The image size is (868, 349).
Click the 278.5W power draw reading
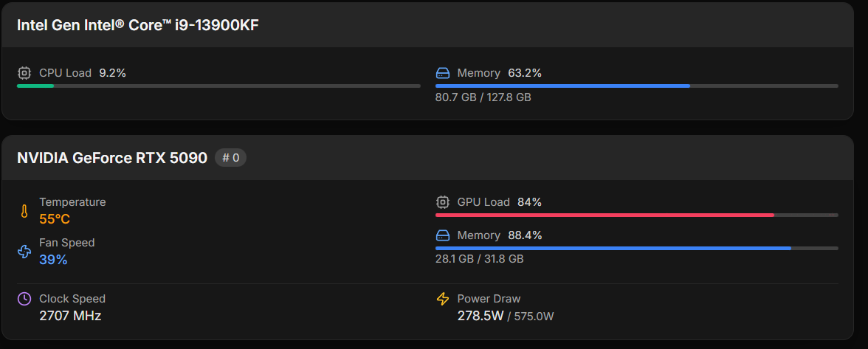[x=480, y=316]
